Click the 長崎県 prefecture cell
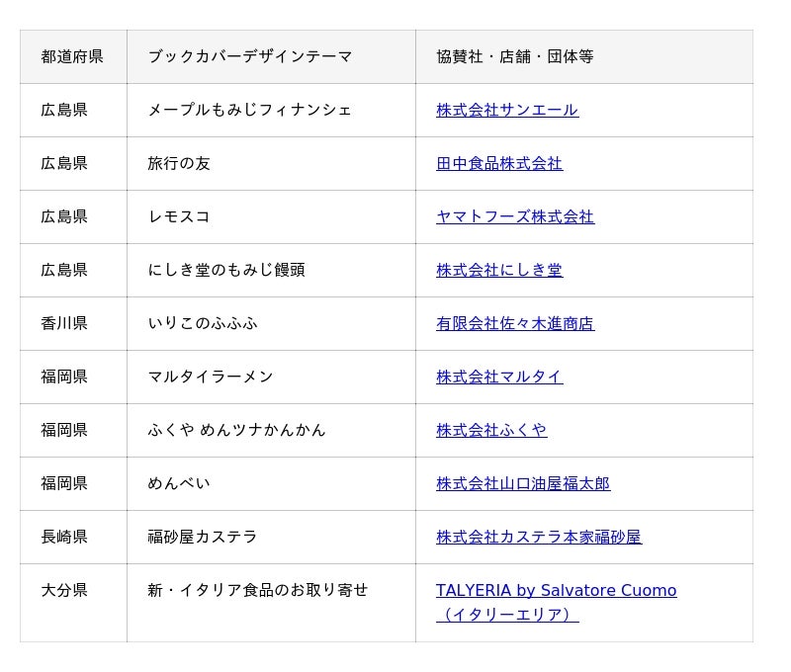This screenshot has width=791, height=672. point(73,538)
